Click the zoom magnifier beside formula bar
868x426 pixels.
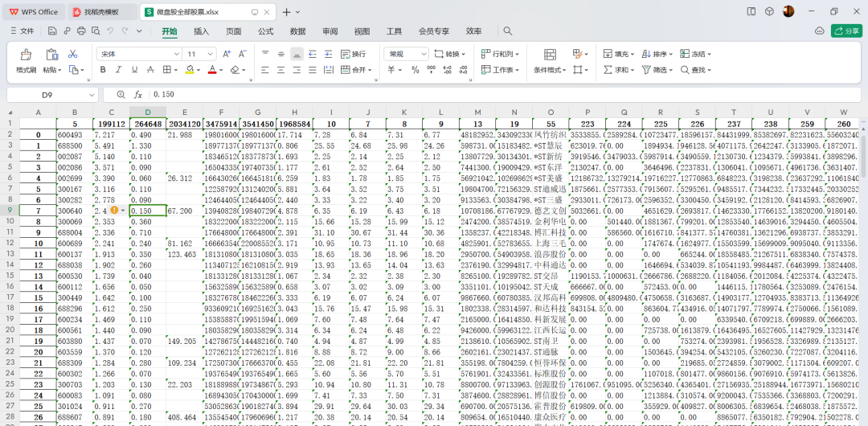(121, 95)
